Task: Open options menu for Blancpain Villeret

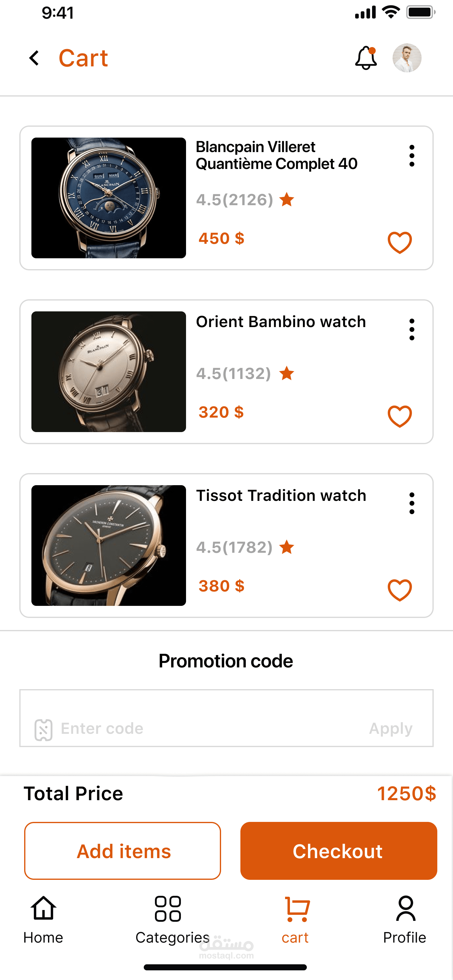Action: click(412, 156)
